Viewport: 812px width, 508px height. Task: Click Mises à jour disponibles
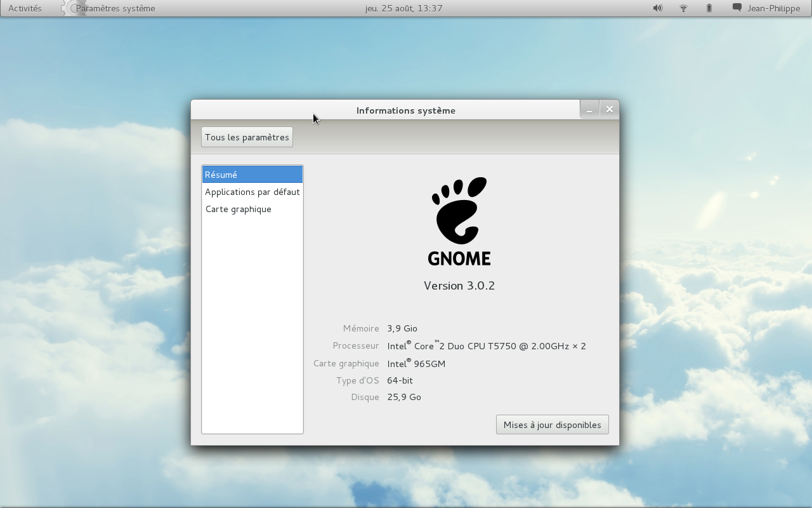[552, 424]
